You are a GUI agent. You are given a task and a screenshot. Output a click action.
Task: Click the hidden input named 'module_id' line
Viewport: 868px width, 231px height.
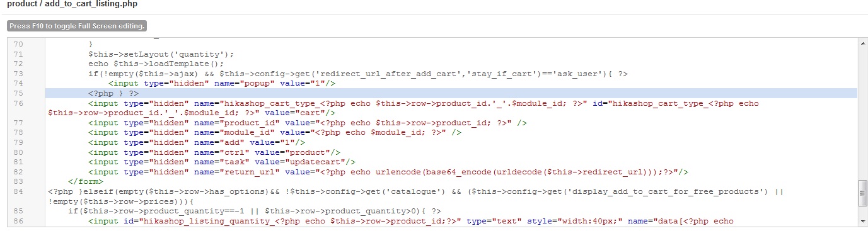[x=275, y=133]
